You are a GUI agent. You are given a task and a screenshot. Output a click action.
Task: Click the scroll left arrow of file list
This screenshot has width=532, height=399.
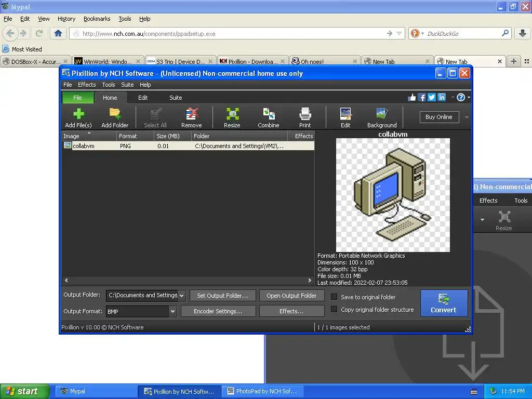point(66,280)
